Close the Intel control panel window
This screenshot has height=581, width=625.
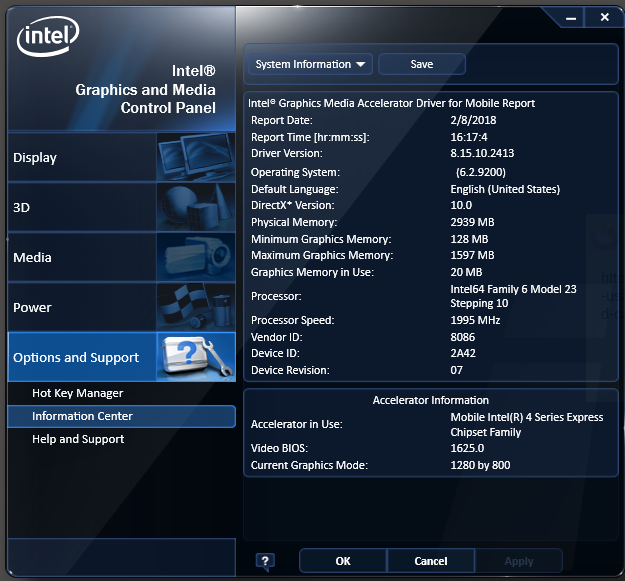point(604,18)
